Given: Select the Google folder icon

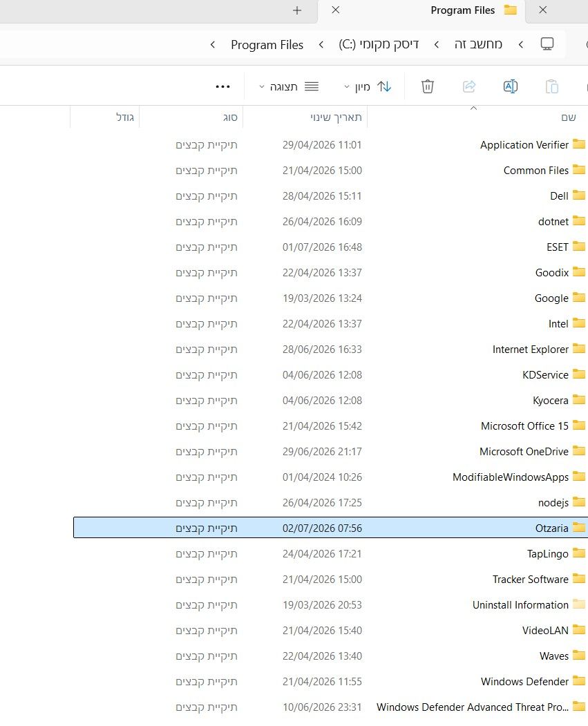Looking at the screenshot, I should point(579,297).
